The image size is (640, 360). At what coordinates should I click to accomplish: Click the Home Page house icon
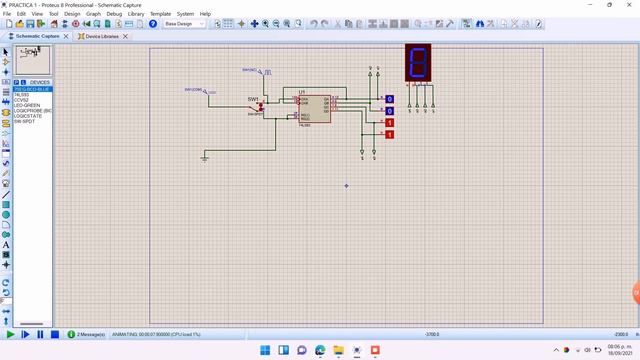pyautogui.click(x=54, y=24)
